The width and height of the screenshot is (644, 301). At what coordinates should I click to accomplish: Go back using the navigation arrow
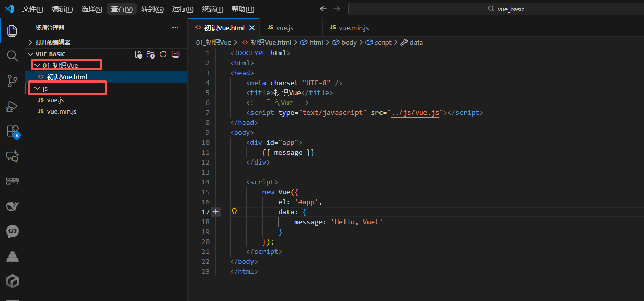pyautogui.click(x=323, y=9)
